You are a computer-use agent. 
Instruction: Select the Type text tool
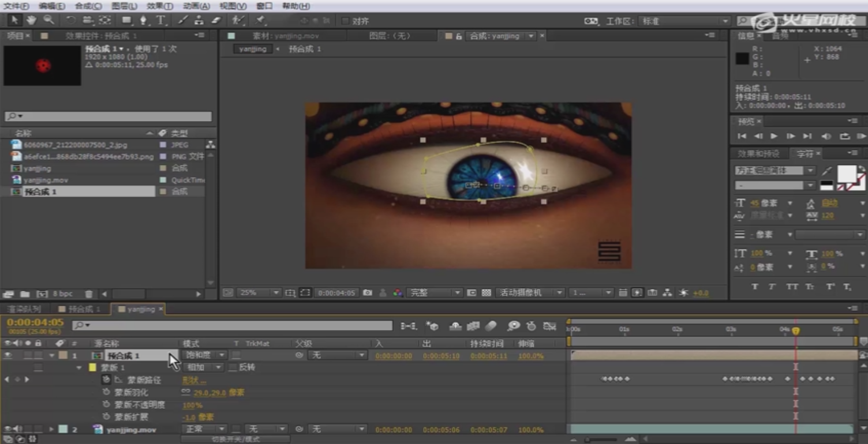(x=160, y=20)
